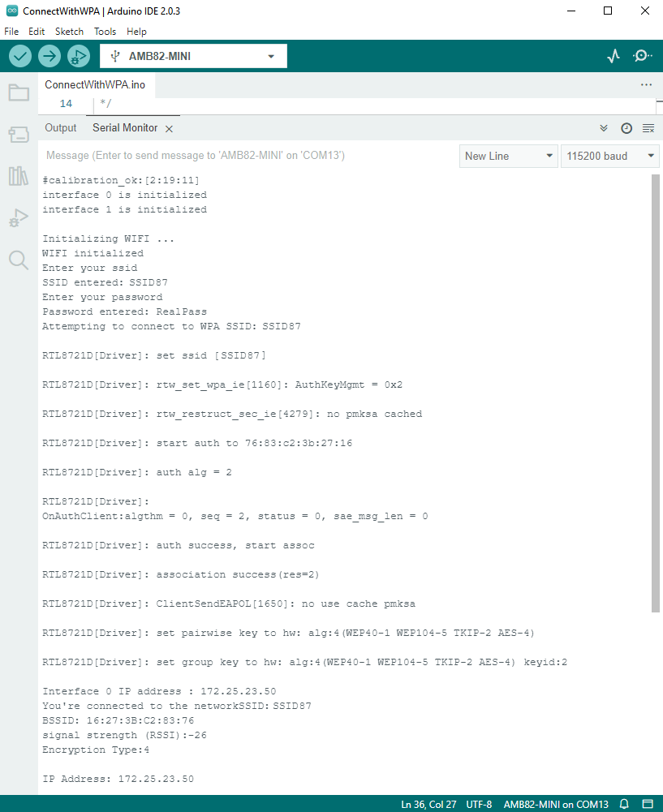663x812 pixels.
Task: Open the Sketch menu
Action: 69,32
